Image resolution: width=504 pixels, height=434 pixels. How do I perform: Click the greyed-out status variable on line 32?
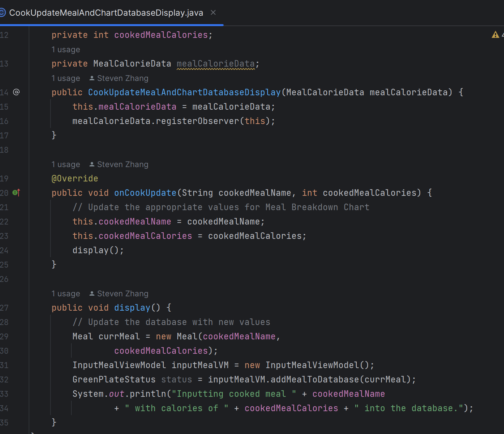coord(177,380)
